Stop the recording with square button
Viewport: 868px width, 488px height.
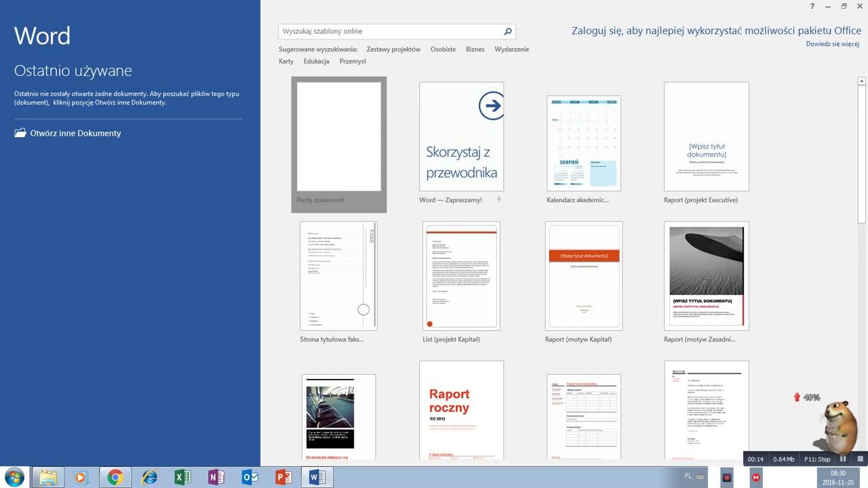pos(859,459)
